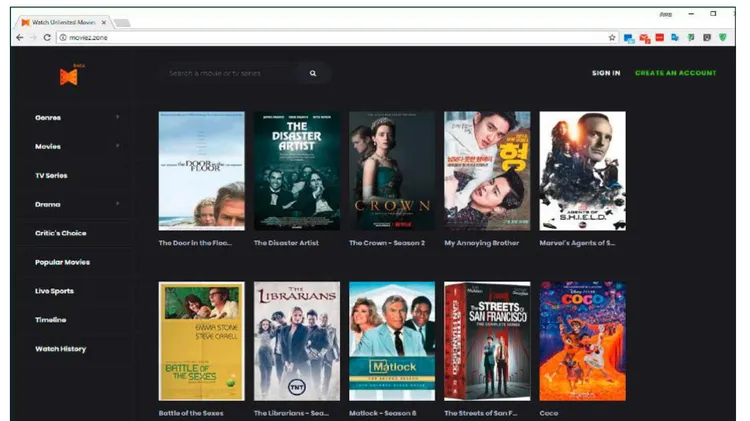Go forward with browser forward arrow
This screenshot has width=750, height=421.
click(x=33, y=37)
